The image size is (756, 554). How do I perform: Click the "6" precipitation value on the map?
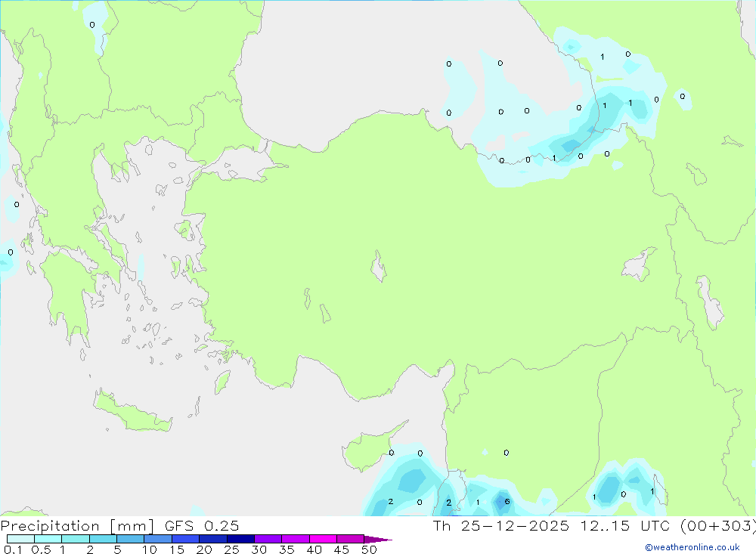click(x=507, y=501)
